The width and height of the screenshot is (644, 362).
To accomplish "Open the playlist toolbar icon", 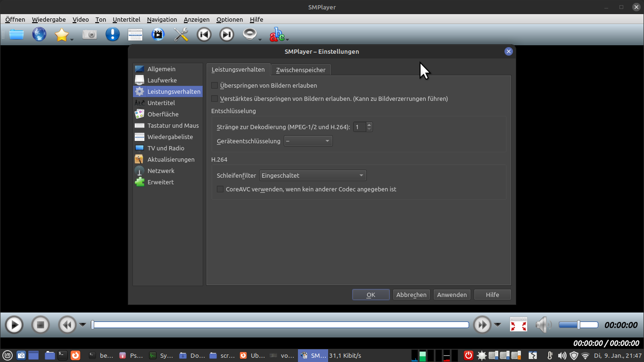I will pos(135,34).
